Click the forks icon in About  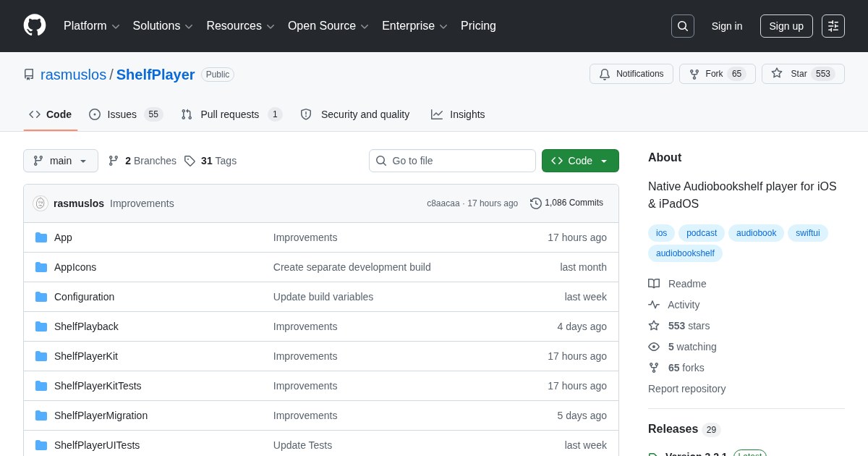[x=654, y=368]
